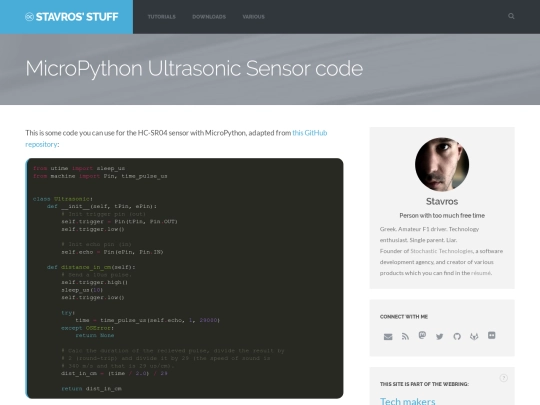Click the Stavros' Stuff logo

point(72,17)
